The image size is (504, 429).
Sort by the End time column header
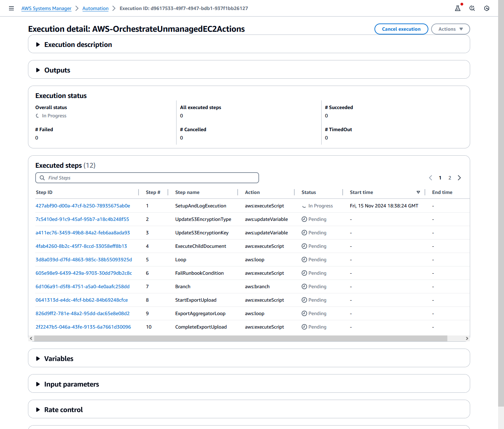pyautogui.click(x=442, y=192)
